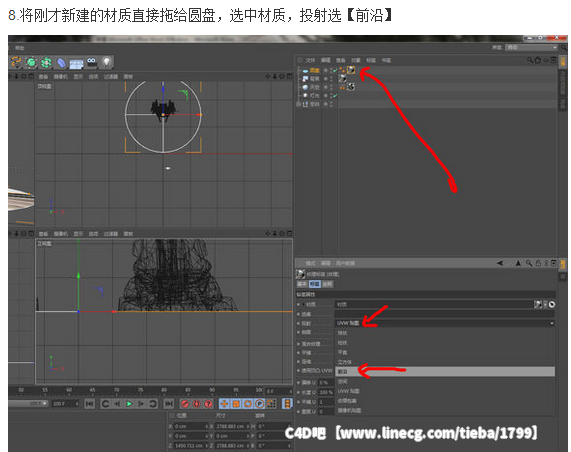Choose 前沿 in projection list

click(x=445, y=372)
